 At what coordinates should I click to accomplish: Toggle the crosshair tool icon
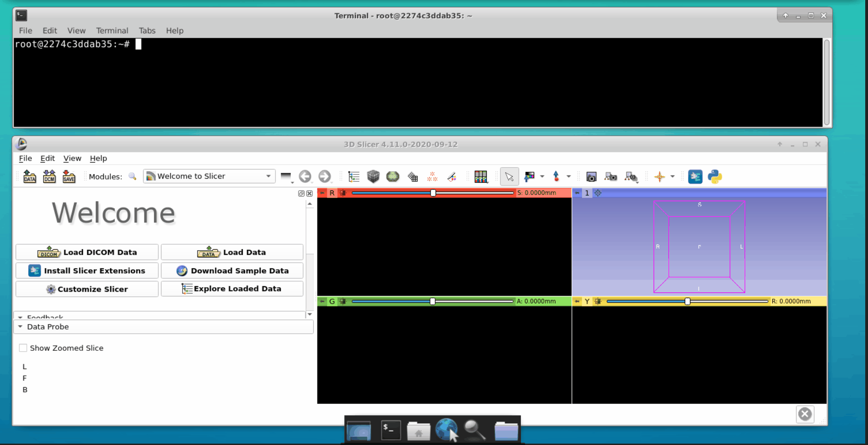pyautogui.click(x=660, y=176)
